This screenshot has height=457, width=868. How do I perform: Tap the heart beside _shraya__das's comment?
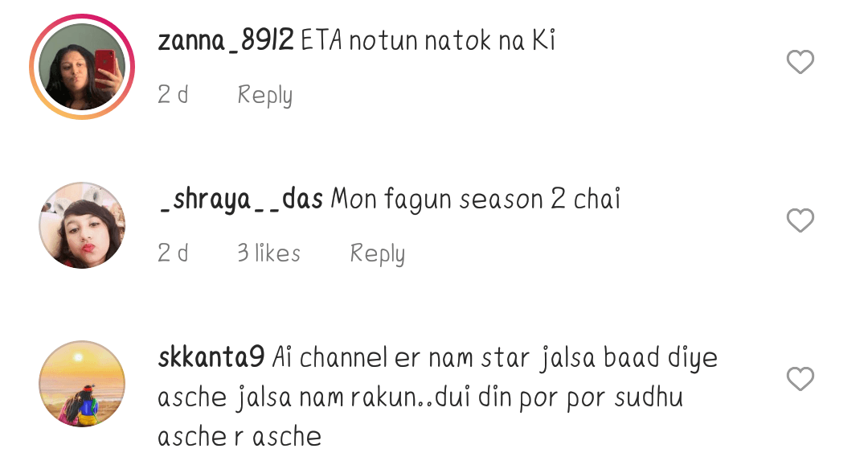click(x=800, y=220)
